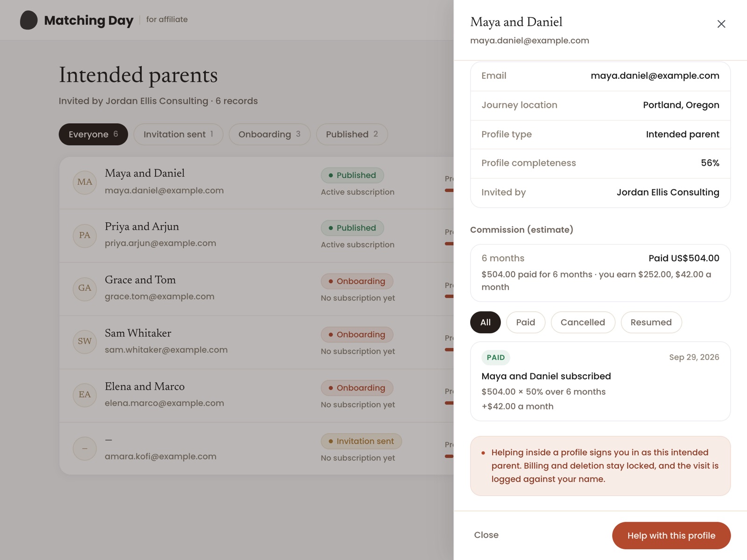Open the Grace and Tom row name
This screenshot has height=560, width=747.
(x=140, y=280)
